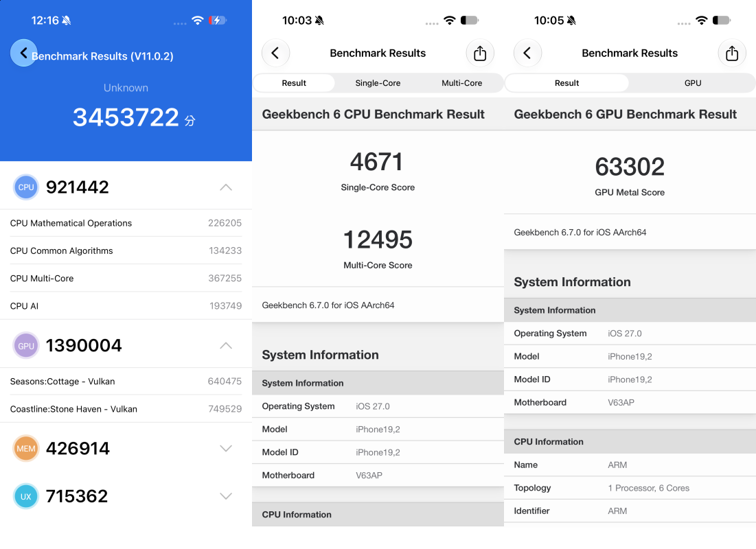The image size is (756, 549).
Task: Go back from the Geekbench CPU results screen
Action: [x=275, y=53]
